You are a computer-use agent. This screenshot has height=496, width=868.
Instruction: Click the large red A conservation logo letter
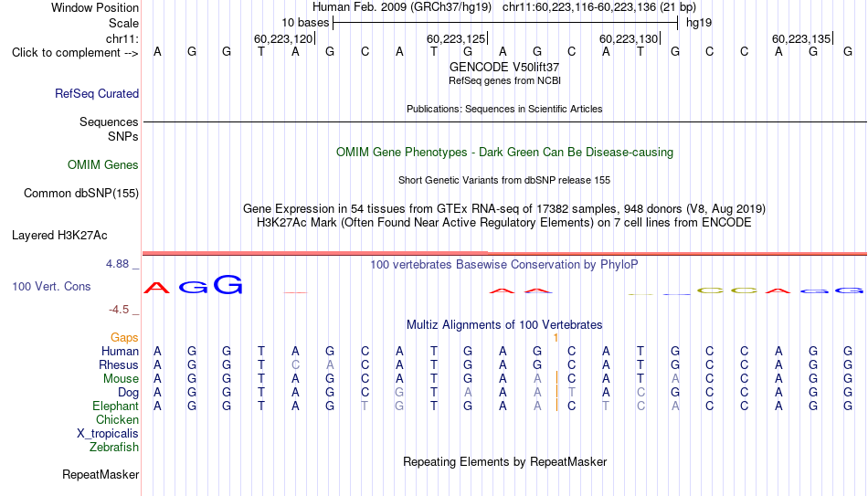click(157, 288)
